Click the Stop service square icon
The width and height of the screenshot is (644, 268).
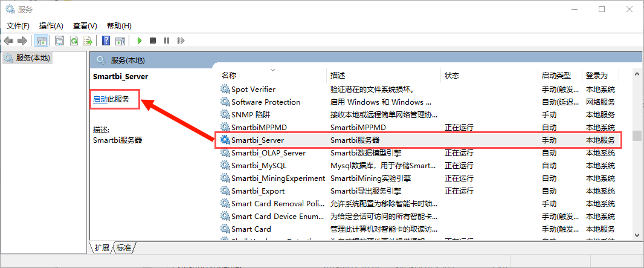pyautogui.click(x=153, y=41)
